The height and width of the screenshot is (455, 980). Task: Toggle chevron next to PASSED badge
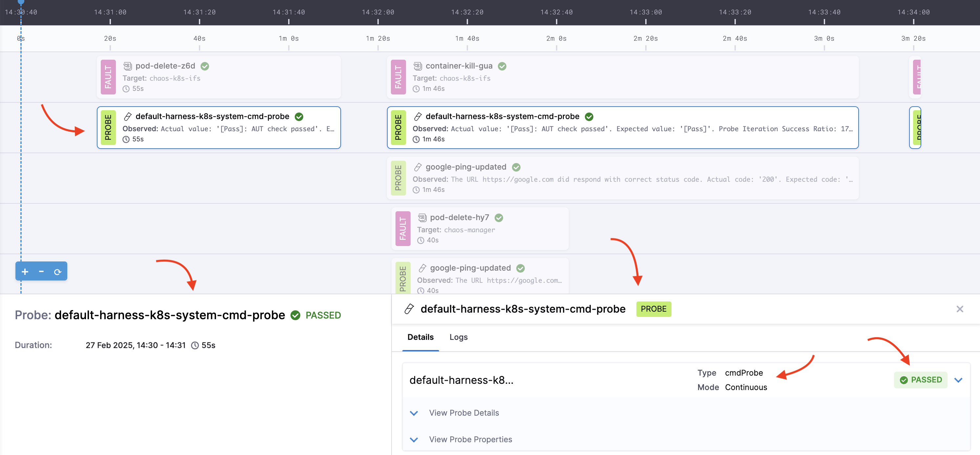pos(958,380)
